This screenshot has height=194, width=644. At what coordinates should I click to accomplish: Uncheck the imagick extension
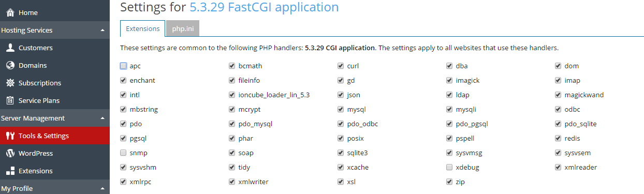pyautogui.click(x=449, y=80)
